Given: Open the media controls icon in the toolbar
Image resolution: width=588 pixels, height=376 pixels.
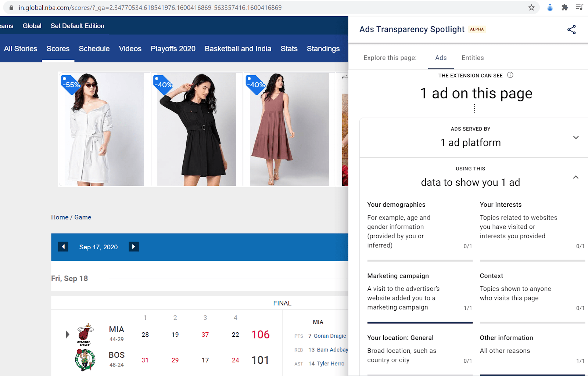Looking at the screenshot, I should click(x=579, y=7).
